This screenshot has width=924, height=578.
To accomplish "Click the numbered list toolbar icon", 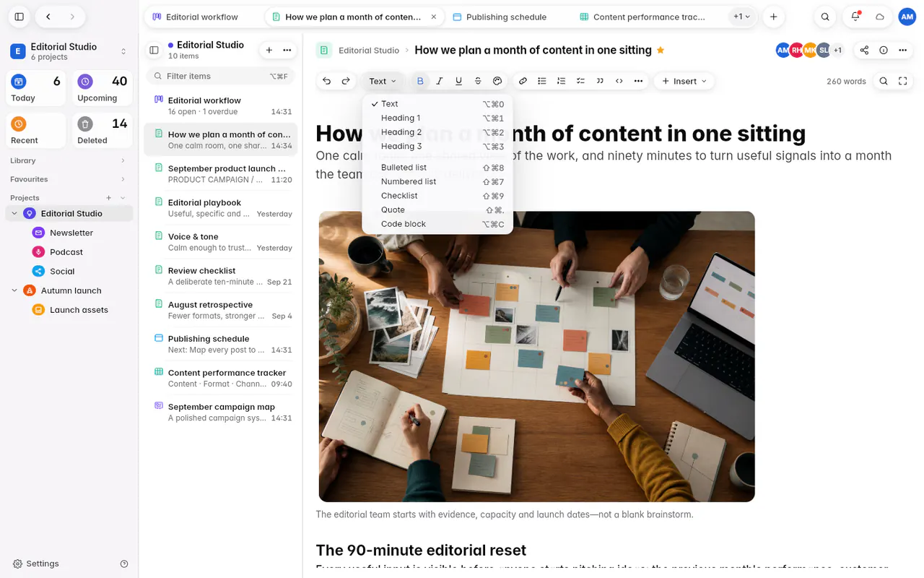I will tap(561, 81).
